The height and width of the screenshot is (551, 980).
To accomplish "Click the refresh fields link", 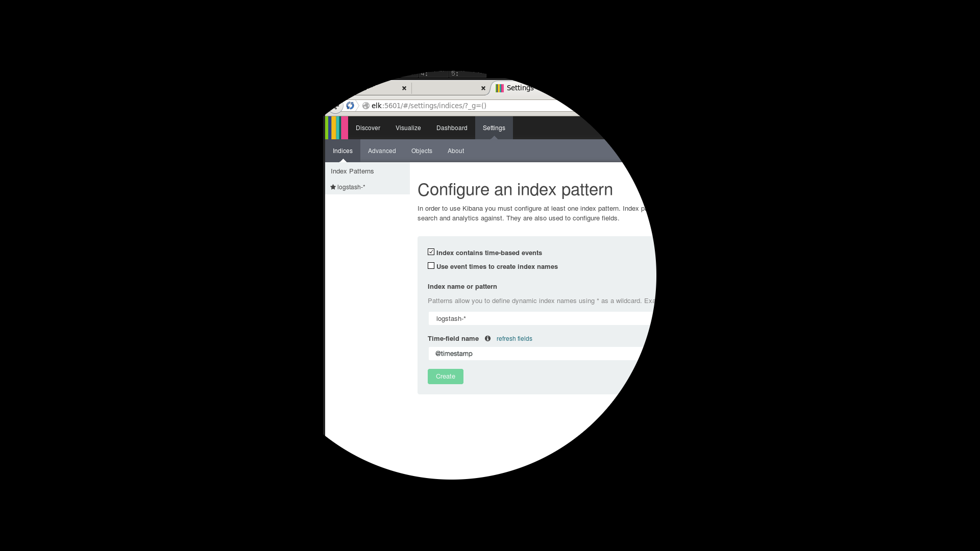I will coord(514,338).
